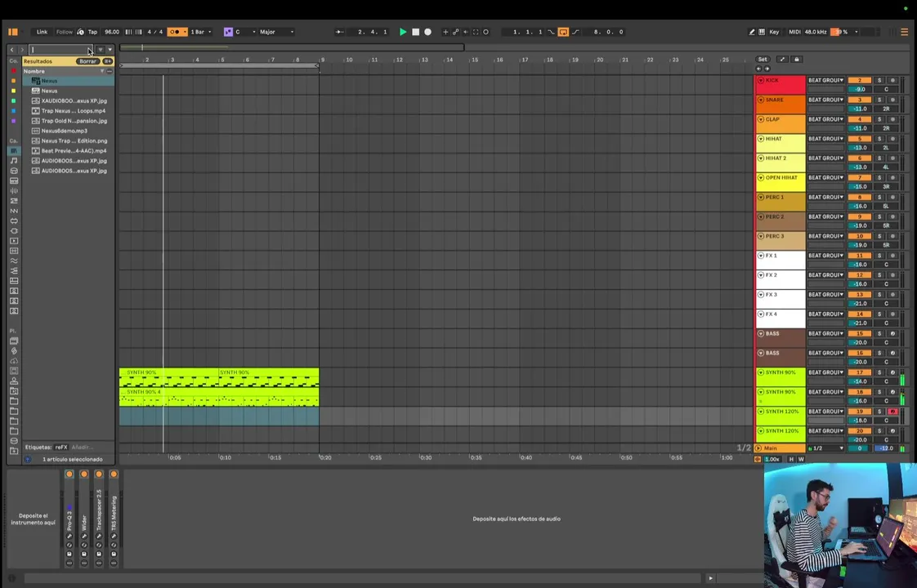Solo the SNARE track

(x=879, y=100)
